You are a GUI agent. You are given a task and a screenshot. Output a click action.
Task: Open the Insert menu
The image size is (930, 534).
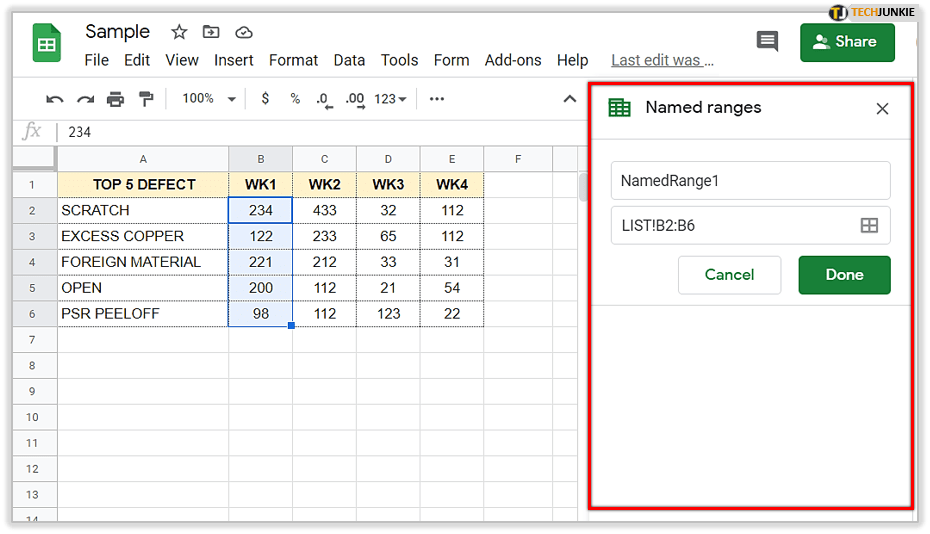233,60
